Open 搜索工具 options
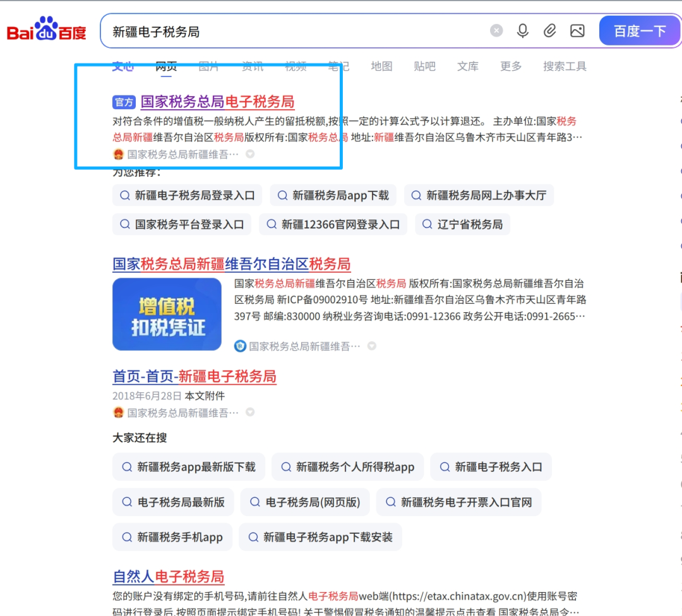The width and height of the screenshot is (682, 616). coord(565,66)
